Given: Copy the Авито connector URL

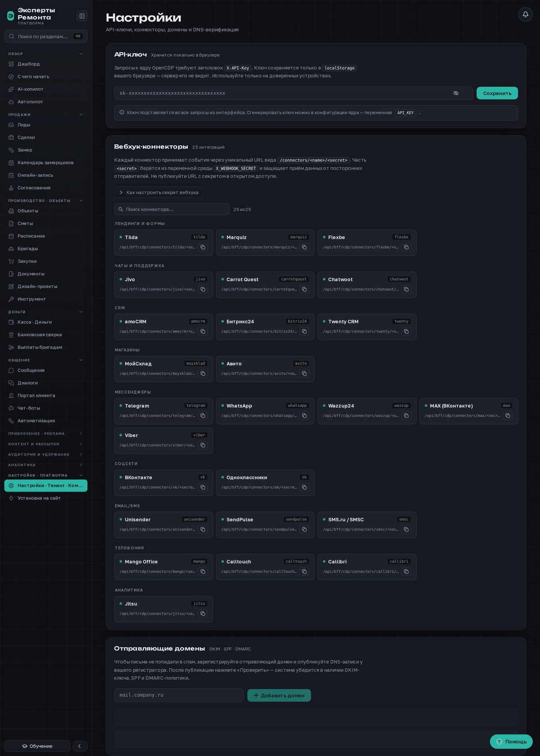Looking at the screenshot, I should (x=305, y=373).
